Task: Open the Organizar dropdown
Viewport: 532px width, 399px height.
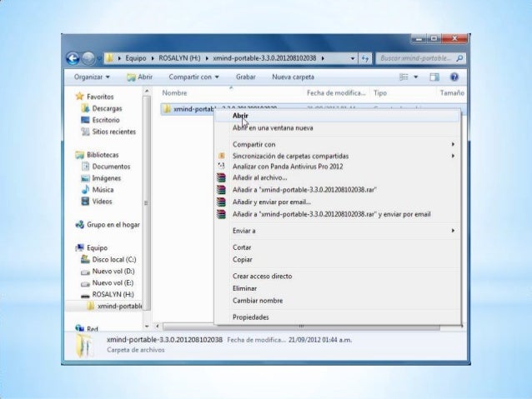Action: pyautogui.click(x=92, y=77)
